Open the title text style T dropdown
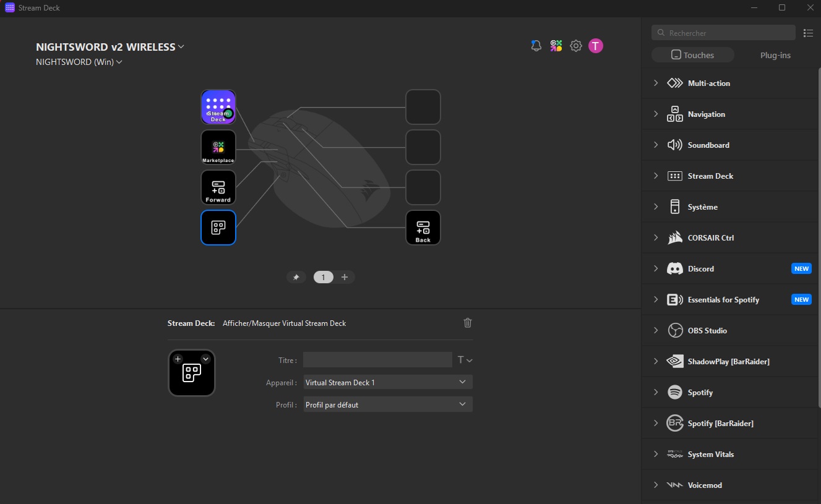This screenshot has width=821, height=504. (465, 360)
